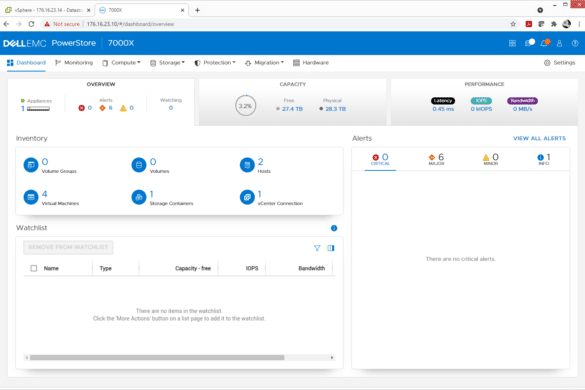The image size is (585, 390).
Task: Click the Bandwidth performance badge
Action: (x=522, y=101)
